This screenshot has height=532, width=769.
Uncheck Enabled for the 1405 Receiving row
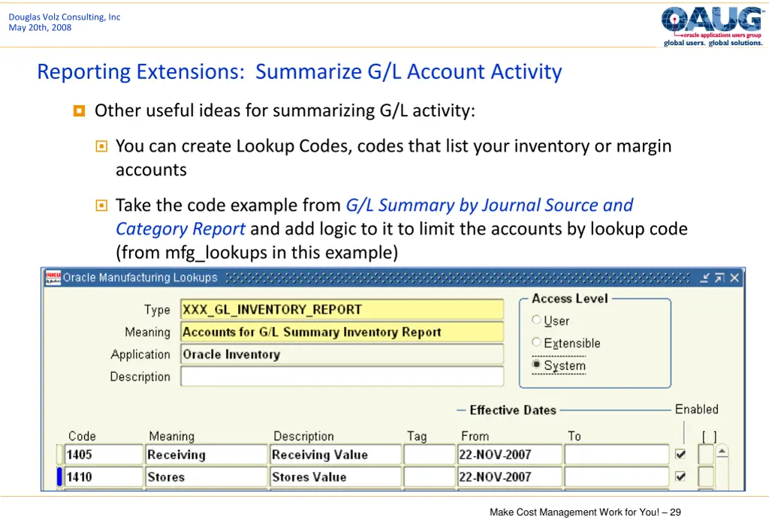[x=680, y=454]
